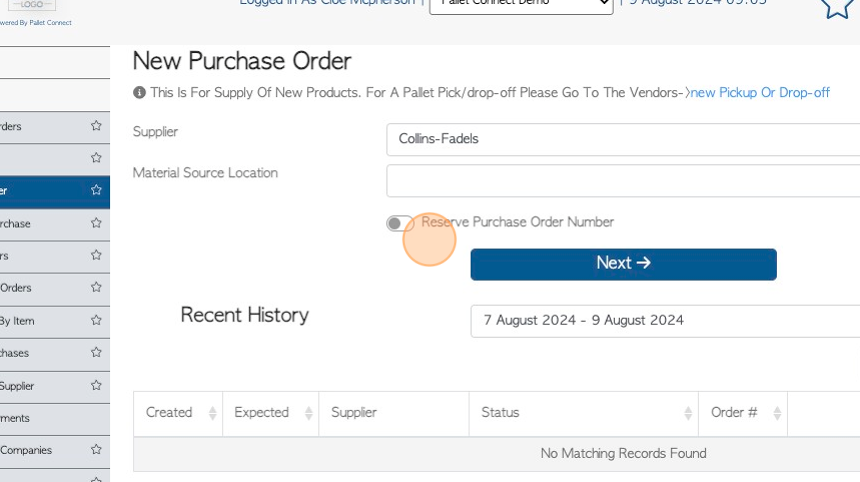The image size is (860, 482).
Task: Follow the new Pickup Or Drop-off link
Action: (x=760, y=93)
